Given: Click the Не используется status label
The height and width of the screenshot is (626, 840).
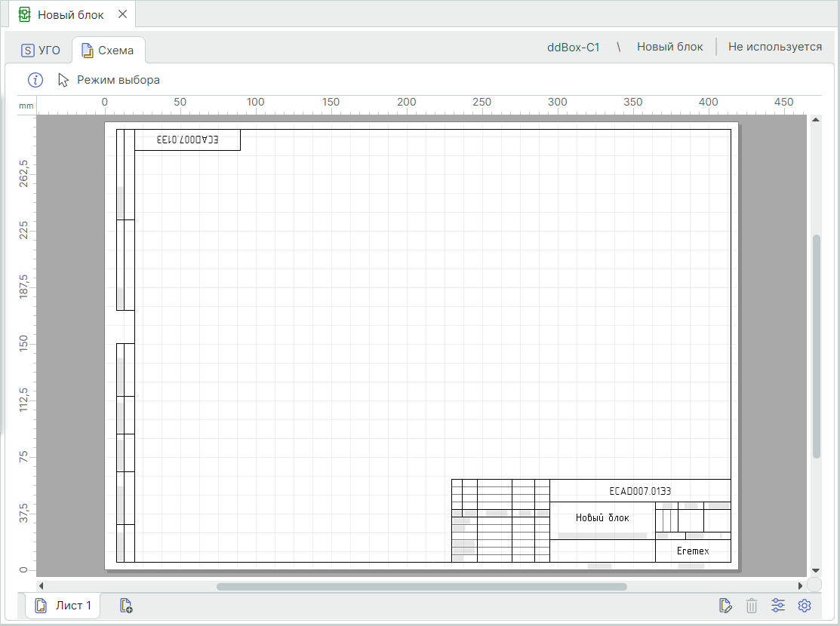Looking at the screenshot, I should [x=774, y=47].
